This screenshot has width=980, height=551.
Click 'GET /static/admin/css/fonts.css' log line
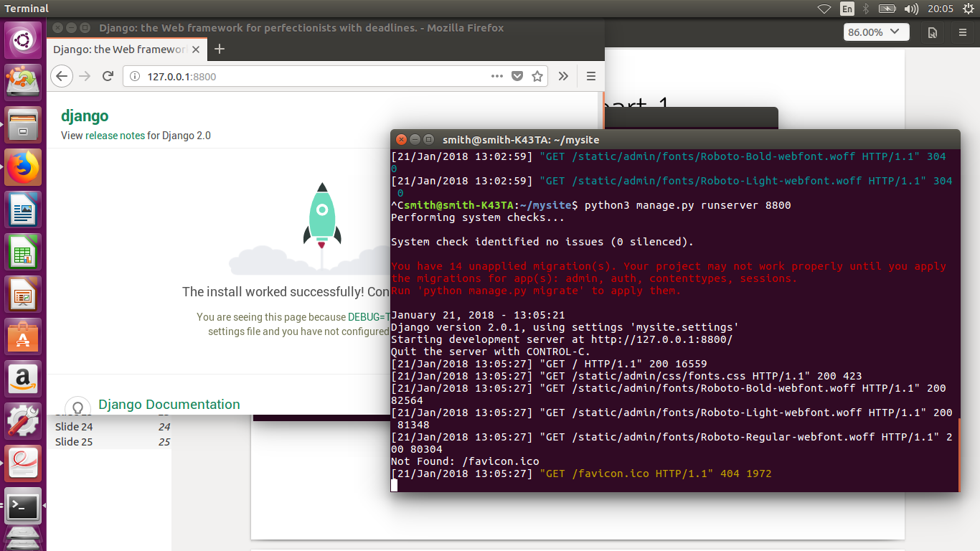click(626, 376)
